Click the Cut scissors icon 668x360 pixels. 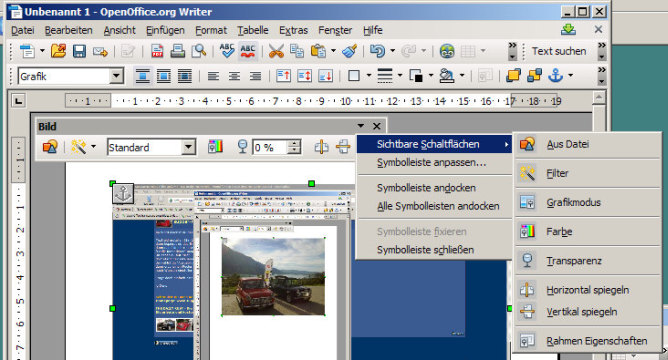[276, 51]
